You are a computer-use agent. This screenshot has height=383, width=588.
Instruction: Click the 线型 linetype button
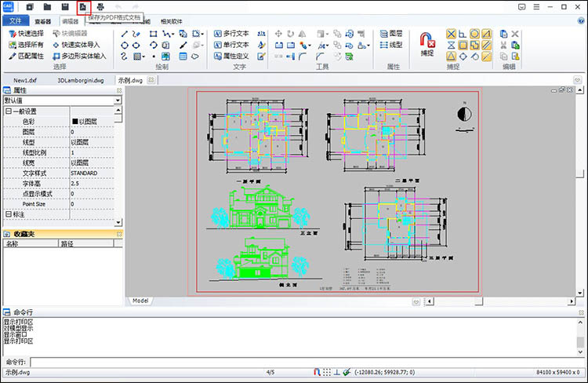click(391, 45)
